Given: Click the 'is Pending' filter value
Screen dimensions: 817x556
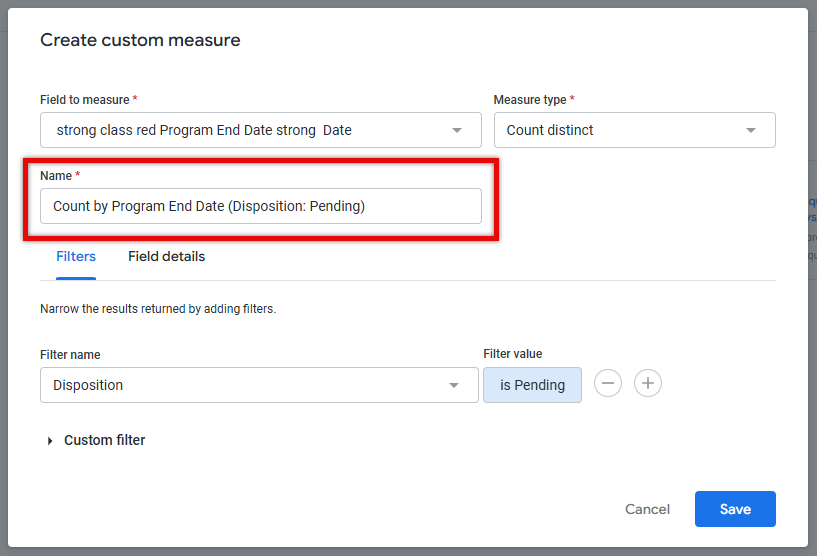Looking at the screenshot, I should click(532, 385).
